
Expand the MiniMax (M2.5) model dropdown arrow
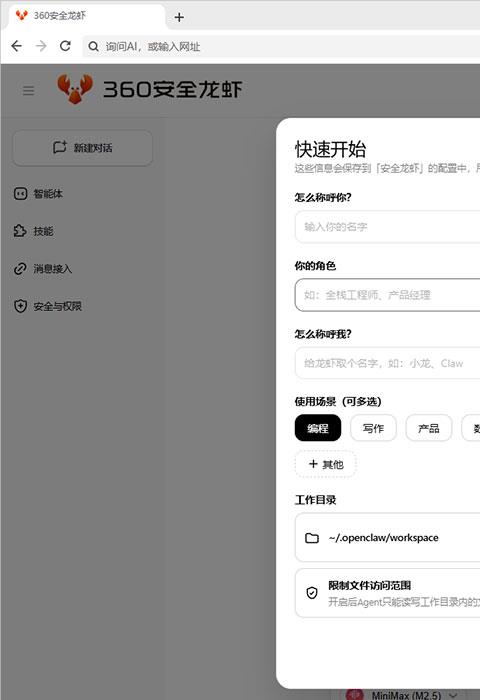click(454, 695)
